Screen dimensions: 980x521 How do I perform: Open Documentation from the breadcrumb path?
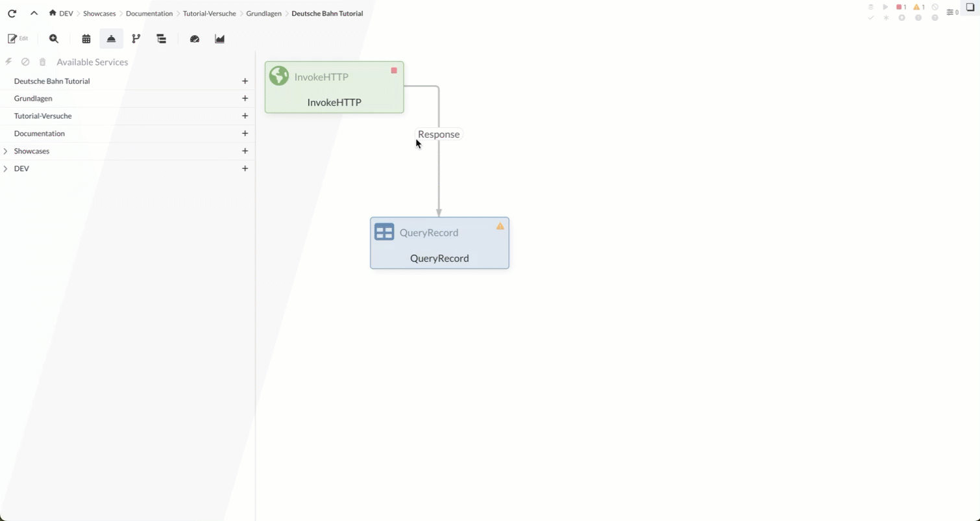point(149,13)
